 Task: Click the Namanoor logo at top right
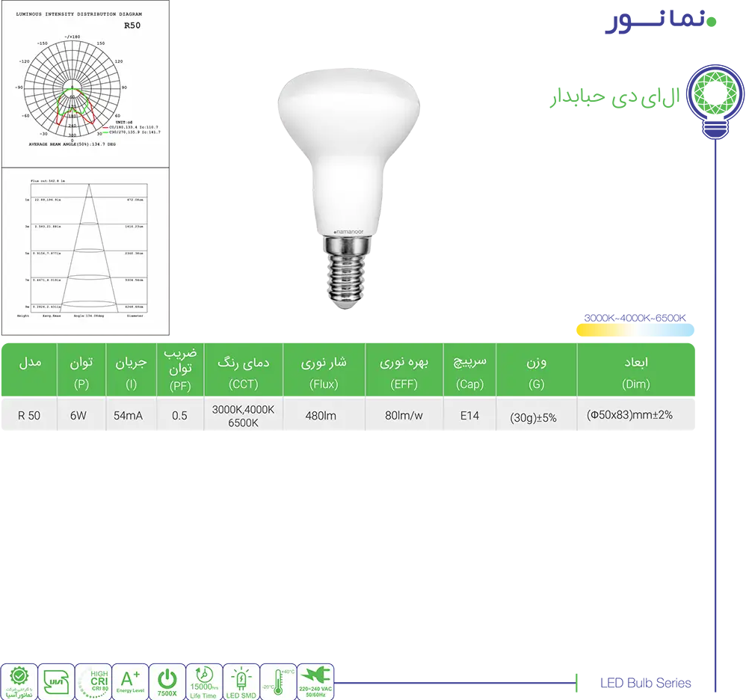coord(660,22)
